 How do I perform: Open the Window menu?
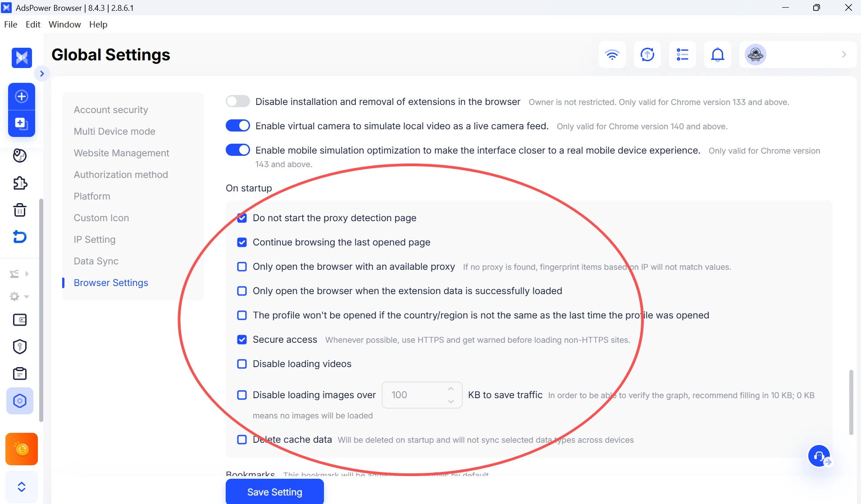[x=65, y=24]
